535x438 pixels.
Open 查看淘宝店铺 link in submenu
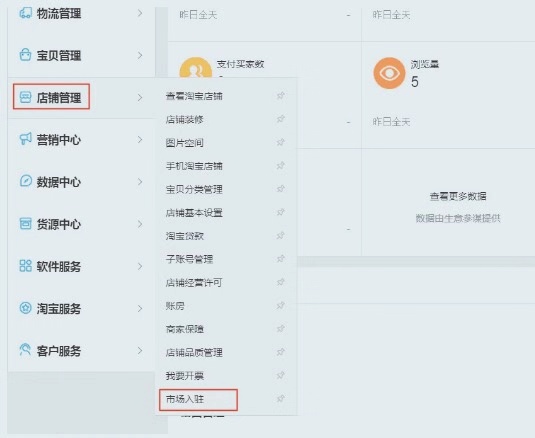[x=194, y=96]
